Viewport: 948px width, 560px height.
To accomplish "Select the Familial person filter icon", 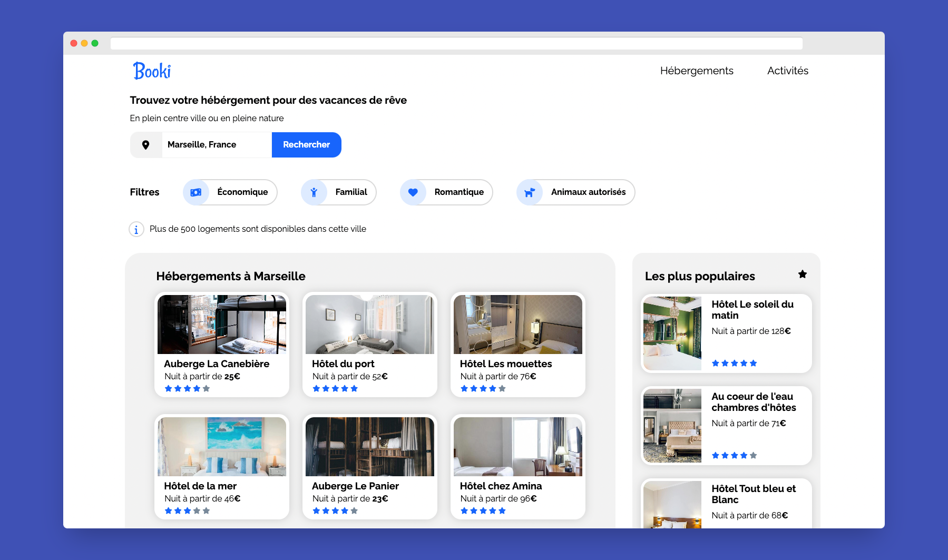I will click(315, 192).
